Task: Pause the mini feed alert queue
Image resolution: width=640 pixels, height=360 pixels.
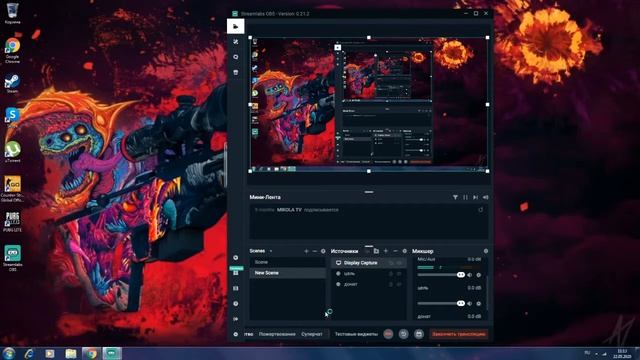Action: pos(465,197)
